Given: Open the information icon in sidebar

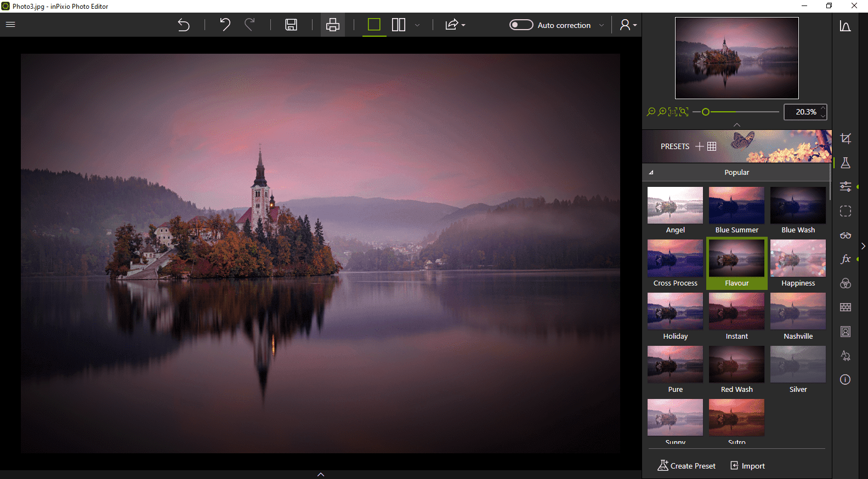Looking at the screenshot, I should pyautogui.click(x=846, y=379).
